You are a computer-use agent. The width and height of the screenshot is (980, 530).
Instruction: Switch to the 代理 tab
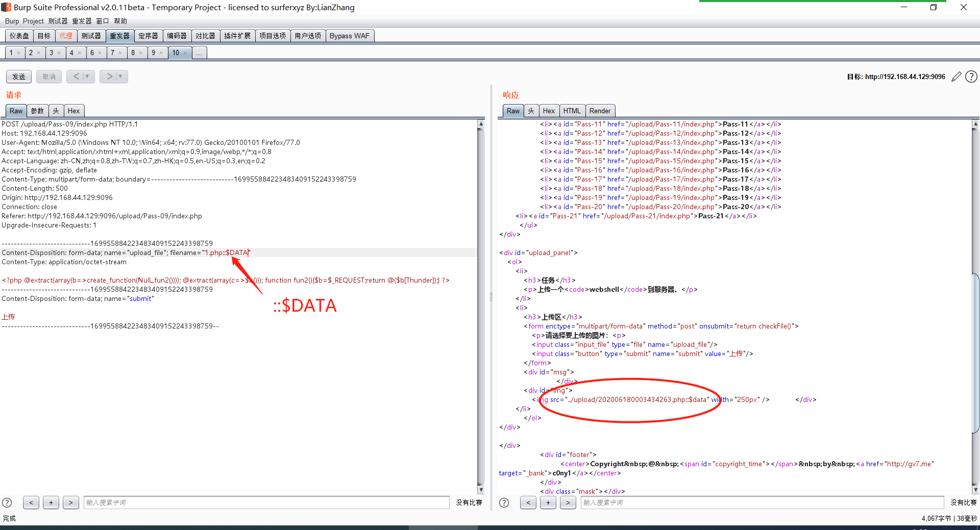[x=66, y=36]
